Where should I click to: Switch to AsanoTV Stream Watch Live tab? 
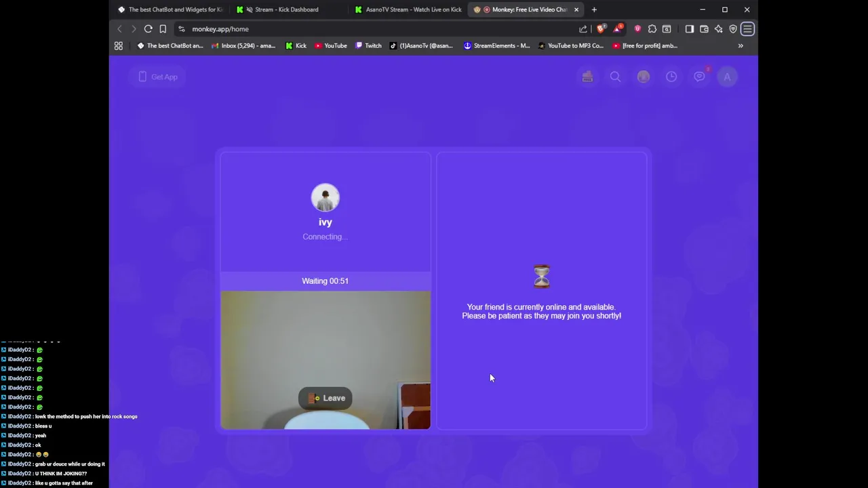[x=408, y=9]
